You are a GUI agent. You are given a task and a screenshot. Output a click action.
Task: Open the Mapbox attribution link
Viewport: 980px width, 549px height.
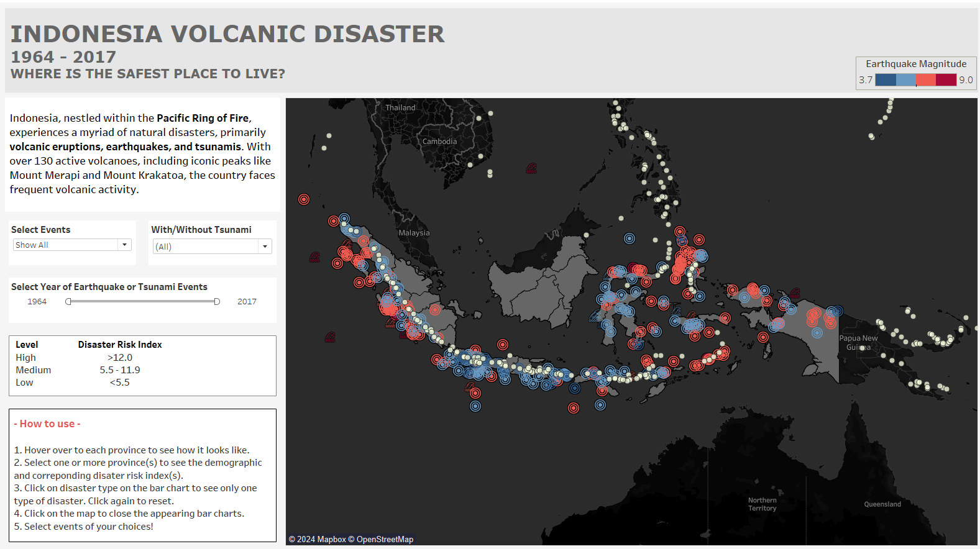tap(317, 539)
